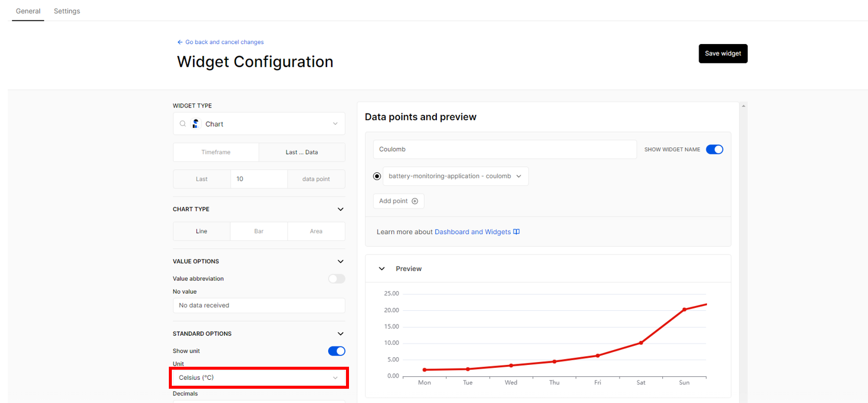Click the back arrow icon beside Go back
The image size is (868, 403).
pyautogui.click(x=180, y=42)
